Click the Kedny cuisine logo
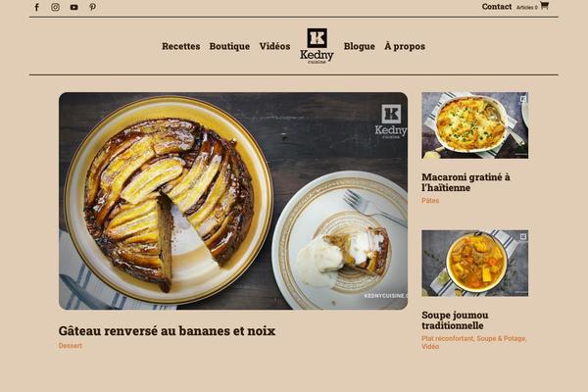This screenshot has width=588, height=392. point(317,46)
